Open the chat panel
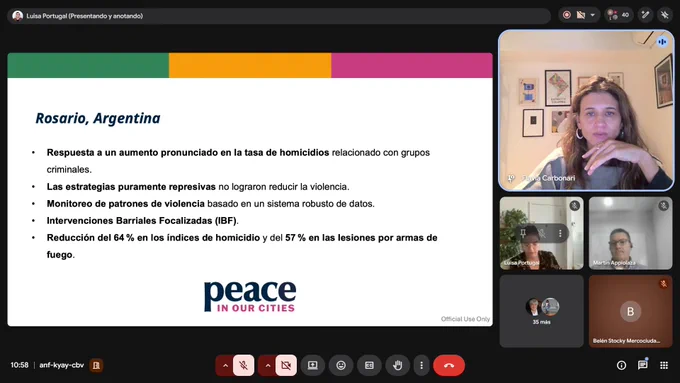This screenshot has width=680, height=383. coord(643,365)
